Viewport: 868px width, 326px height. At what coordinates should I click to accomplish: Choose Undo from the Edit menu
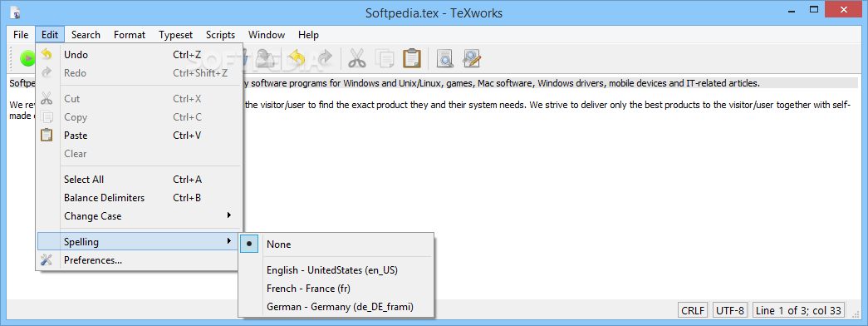140,55
